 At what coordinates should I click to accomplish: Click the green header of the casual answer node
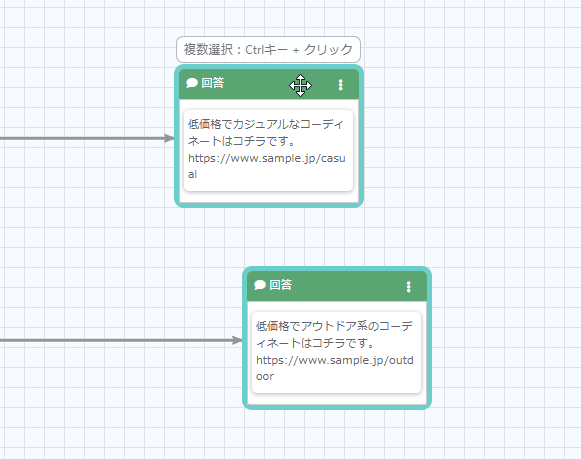click(x=269, y=84)
